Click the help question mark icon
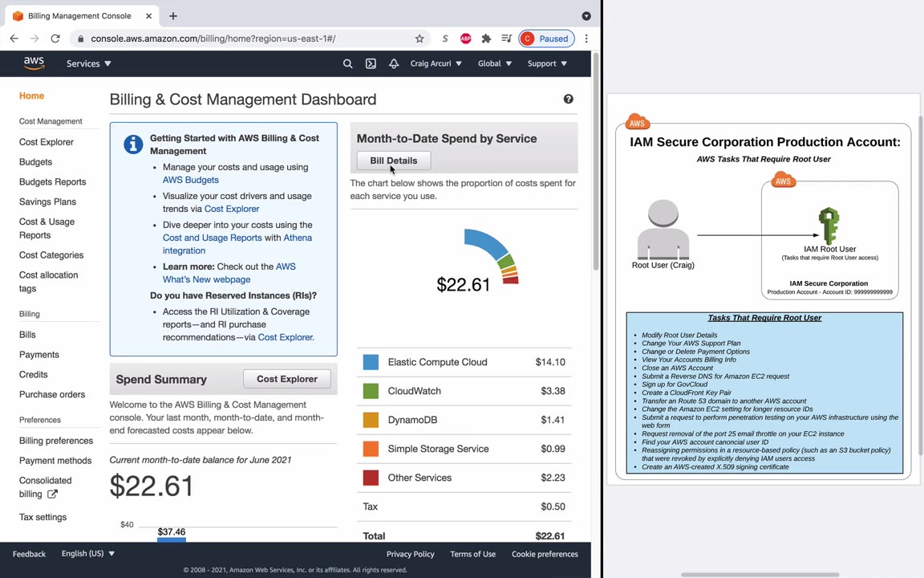The width and height of the screenshot is (924, 578). [x=568, y=99]
